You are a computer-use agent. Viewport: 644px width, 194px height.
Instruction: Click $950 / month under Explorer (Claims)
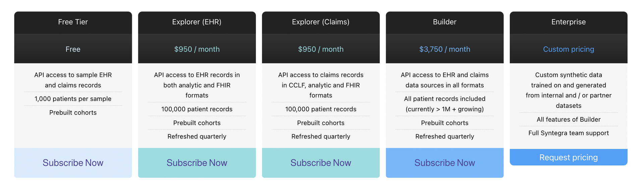coord(321,49)
